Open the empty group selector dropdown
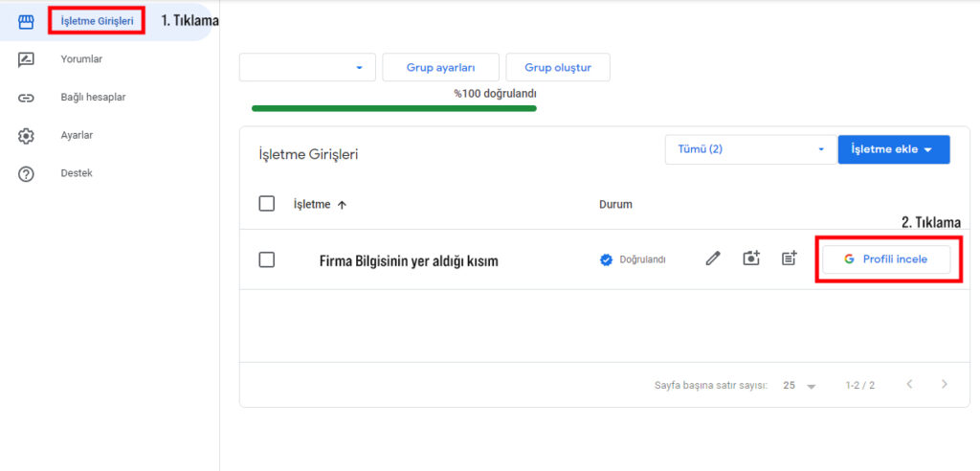The height and width of the screenshot is (471, 980). [x=306, y=68]
